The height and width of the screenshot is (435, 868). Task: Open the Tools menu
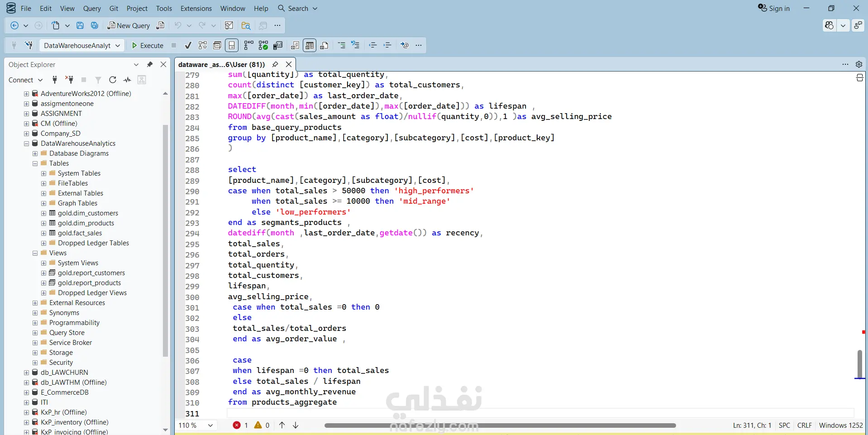point(164,8)
